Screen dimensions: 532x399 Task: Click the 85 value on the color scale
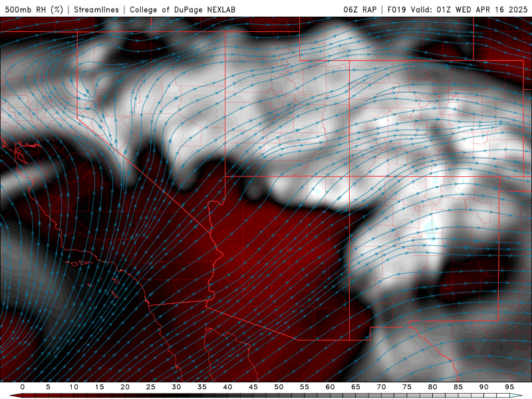(458, 387)
